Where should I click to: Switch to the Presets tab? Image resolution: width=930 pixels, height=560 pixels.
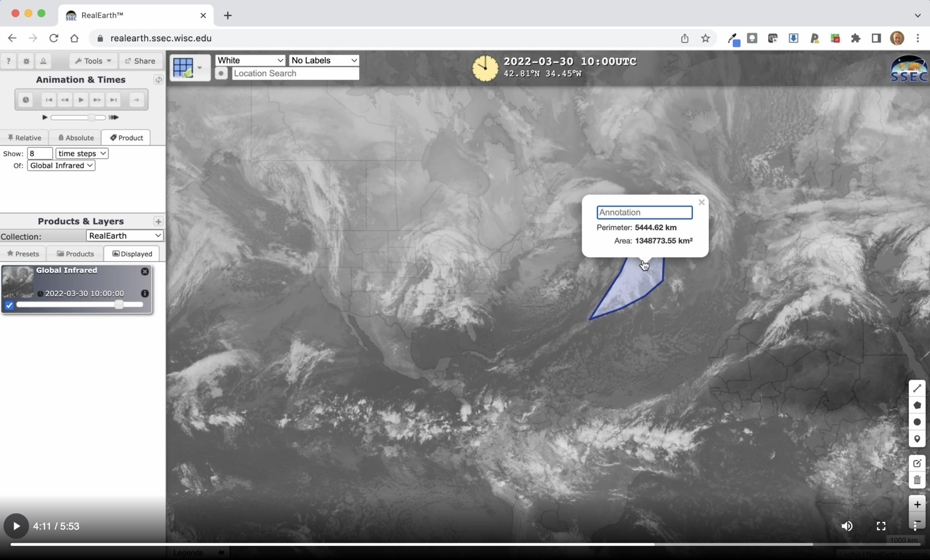click(23, 254)
